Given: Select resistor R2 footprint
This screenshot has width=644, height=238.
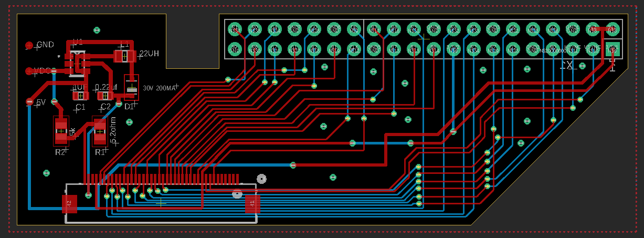Looking at the screenshot, I should [x=61, y=131].
